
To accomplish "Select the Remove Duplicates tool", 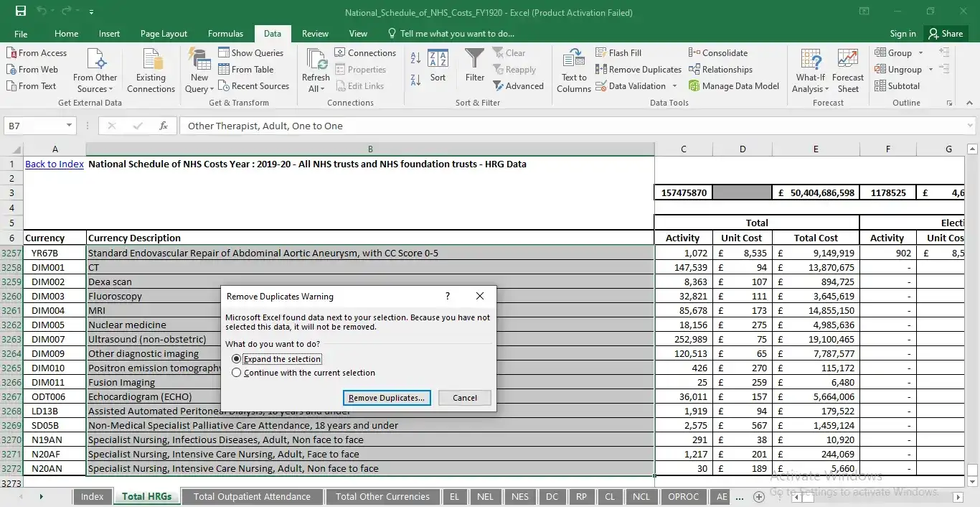I will [639, 69].
